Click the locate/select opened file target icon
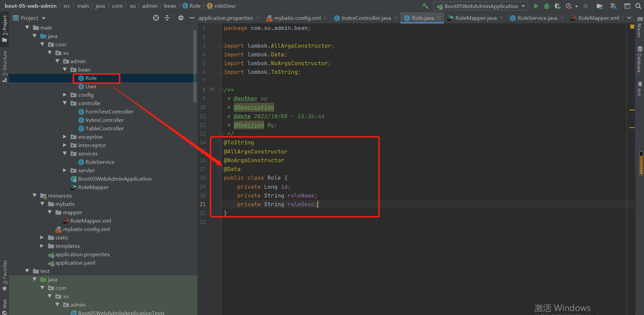This screenshot has width=644, height=315. (x=156, y=18)
